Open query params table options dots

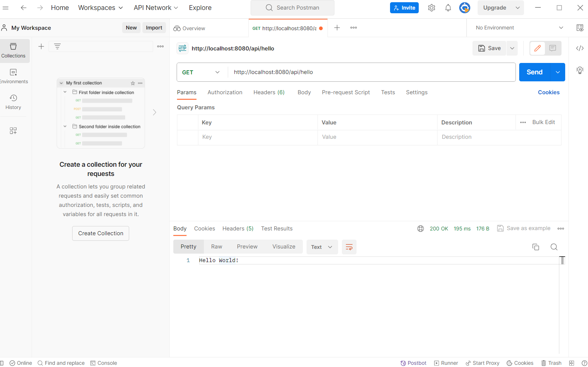click(x=523, y=122)
